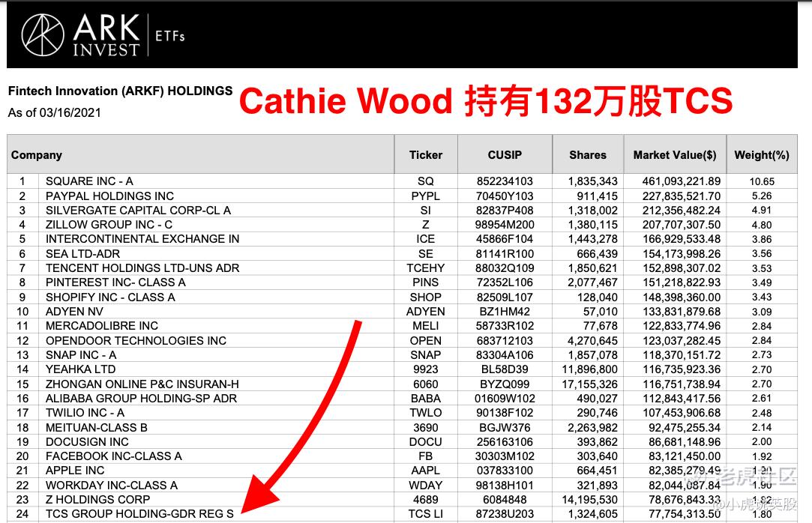Click the SQ ticker cell

[x=426, y=181]
